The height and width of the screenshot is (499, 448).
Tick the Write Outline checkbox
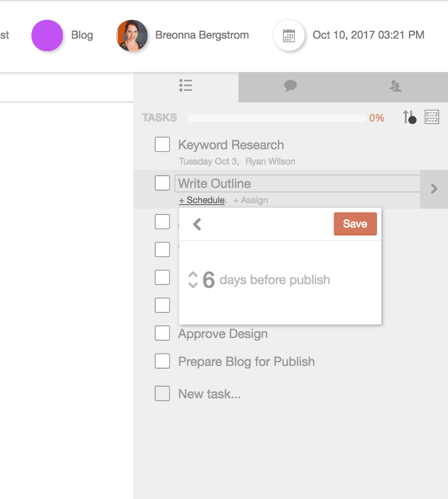pyautogui.click(x=162, y=183)
